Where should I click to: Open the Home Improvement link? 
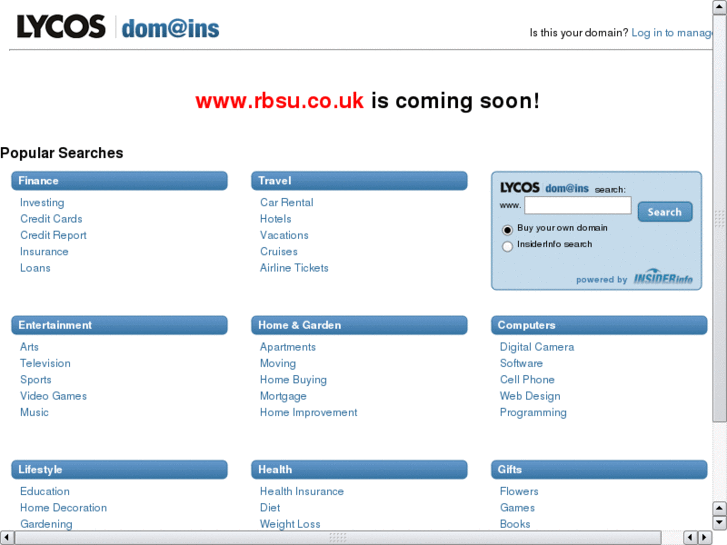(x=308, y=412)
